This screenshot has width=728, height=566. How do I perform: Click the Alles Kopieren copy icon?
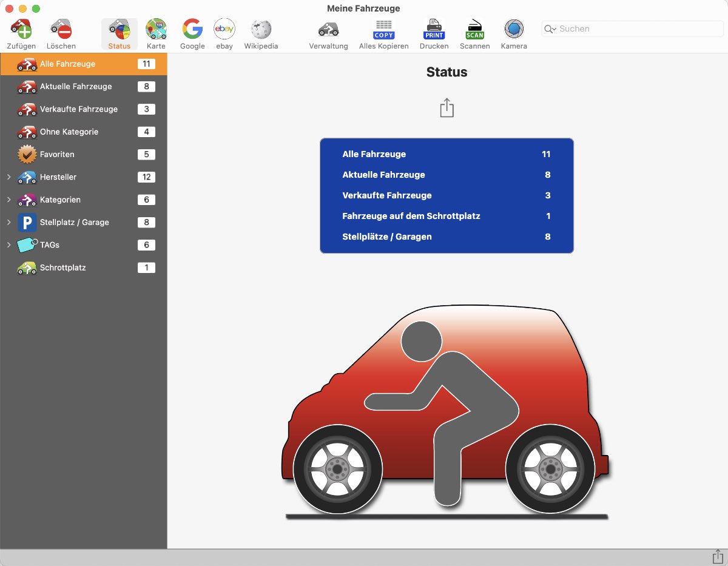point(383,29)
